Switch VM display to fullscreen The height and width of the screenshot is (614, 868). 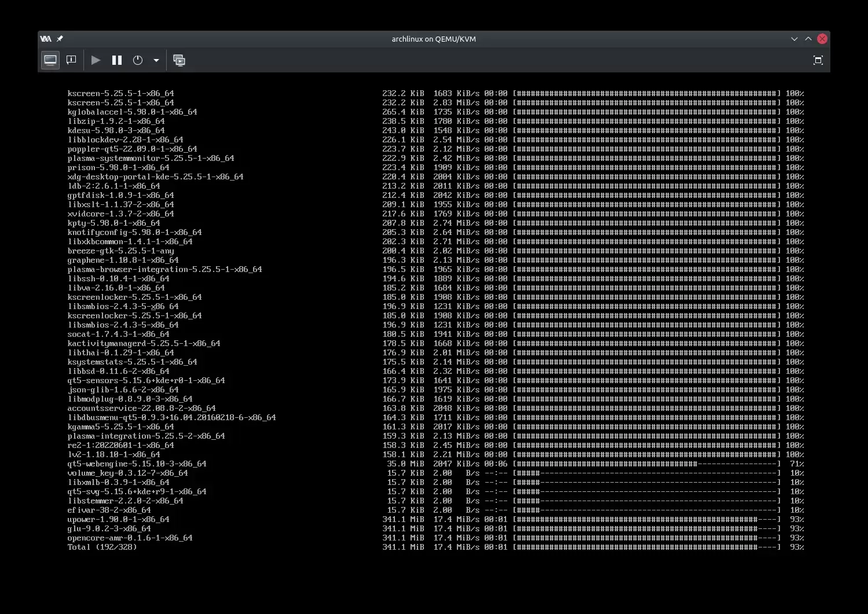click(x=818, y=60)
